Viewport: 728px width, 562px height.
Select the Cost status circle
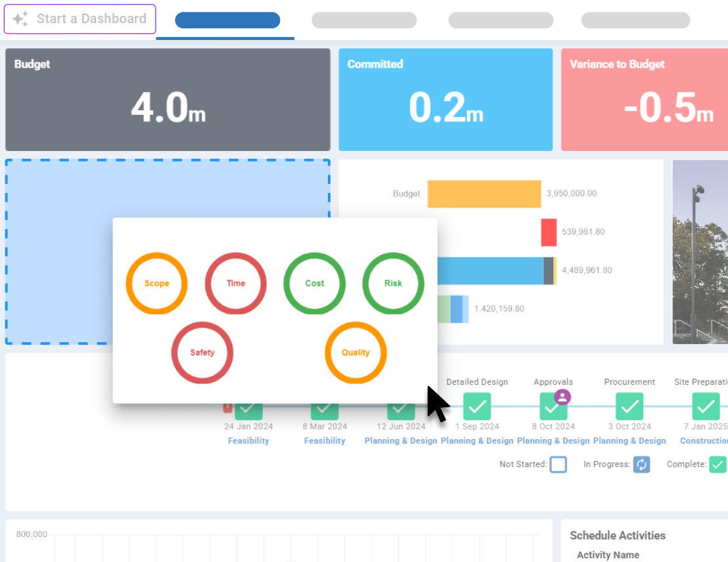coord(314,283)
